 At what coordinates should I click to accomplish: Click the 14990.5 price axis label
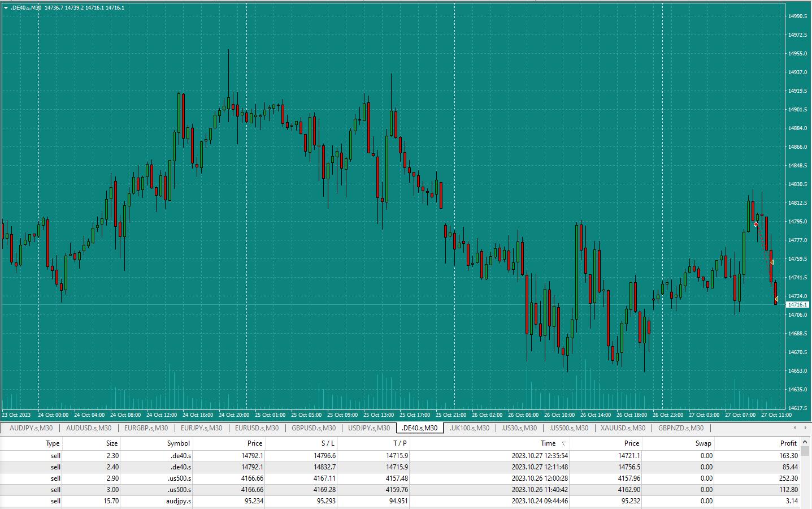pos(798,16)
